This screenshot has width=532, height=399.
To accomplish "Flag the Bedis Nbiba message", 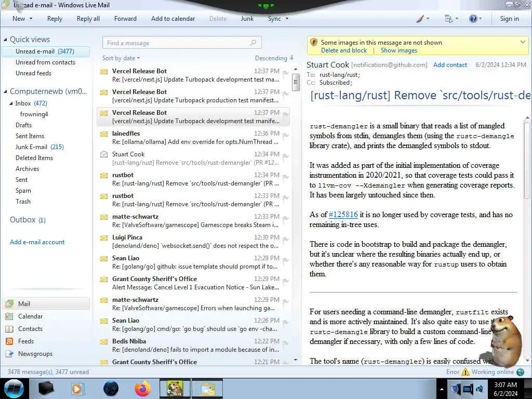I will (285, 343).
